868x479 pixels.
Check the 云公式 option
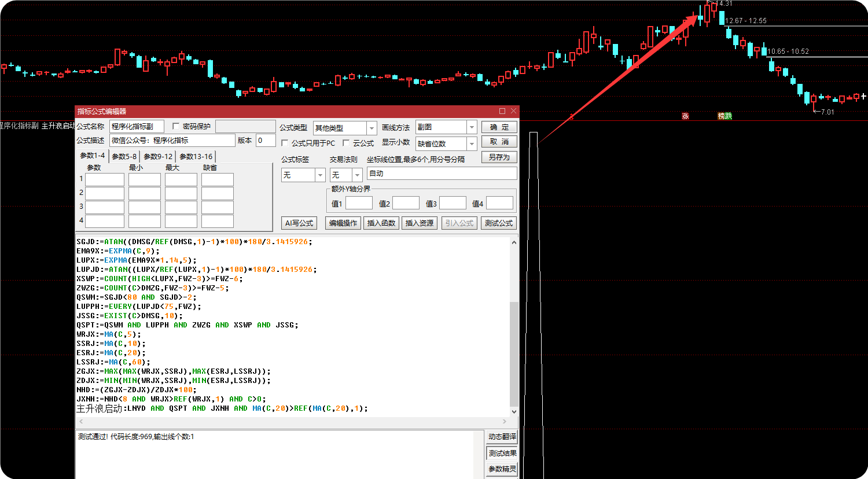coord(346,143)
